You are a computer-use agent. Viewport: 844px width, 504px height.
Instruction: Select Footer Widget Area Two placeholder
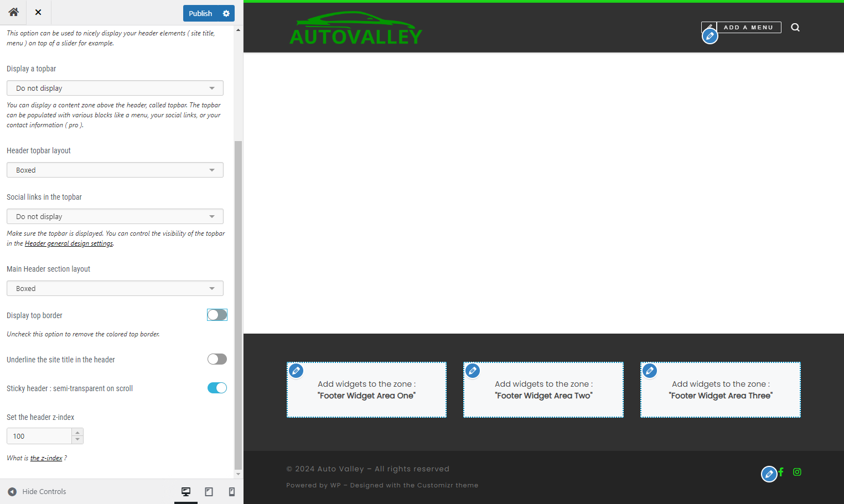pos(543,389)
